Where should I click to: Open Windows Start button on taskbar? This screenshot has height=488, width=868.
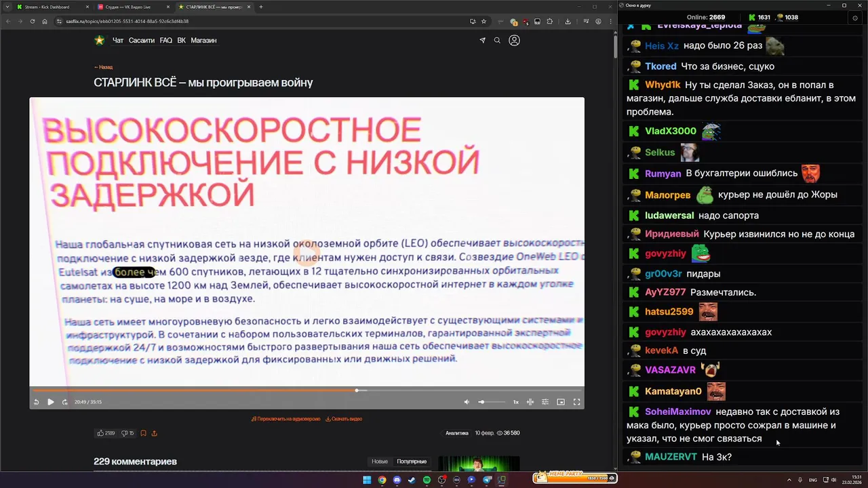coord(367,480)
